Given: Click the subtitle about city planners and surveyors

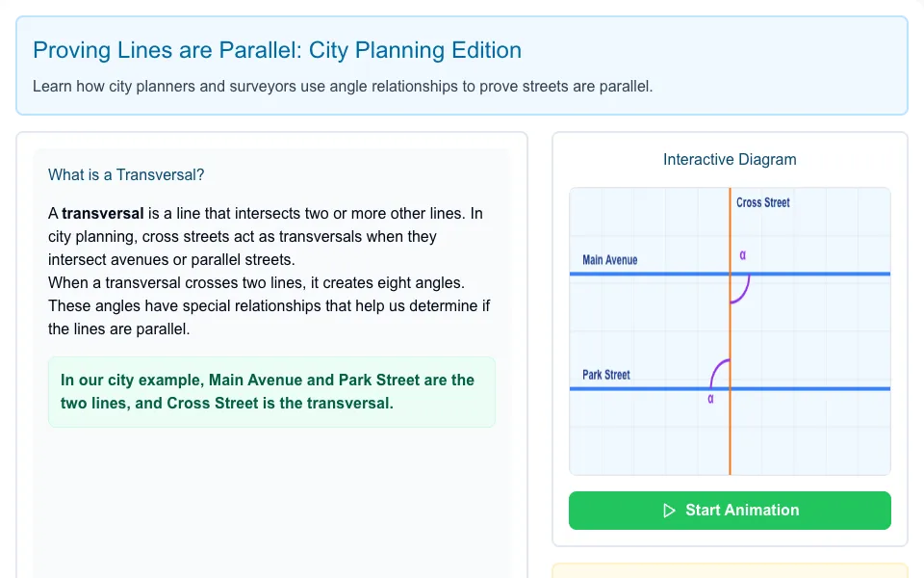Looking at the screenshot, I should point(343,86).
